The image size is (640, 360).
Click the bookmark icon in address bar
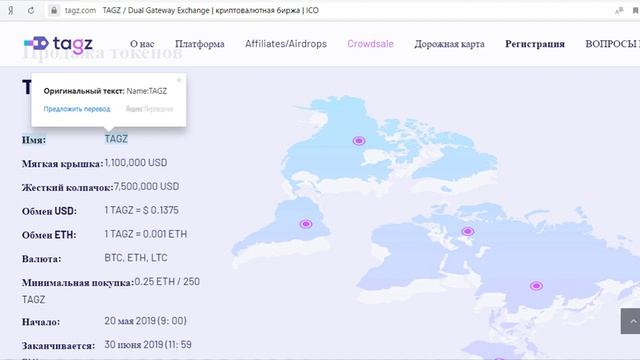coord(636,11)
